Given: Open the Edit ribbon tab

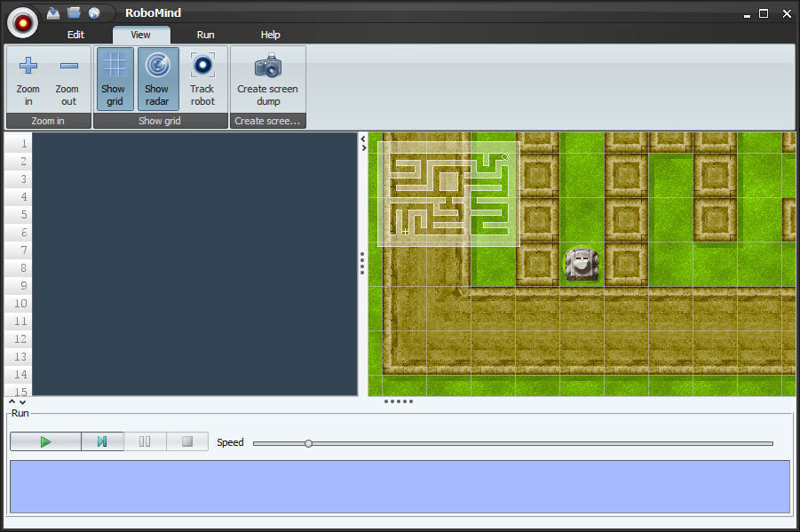Looking at the screenshot, I should [x=75, y=35].
